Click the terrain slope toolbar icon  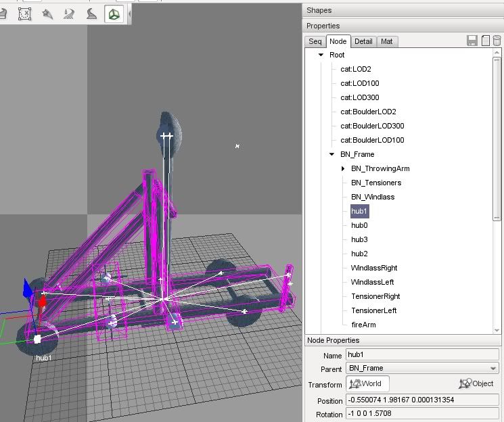pos(91,14)
